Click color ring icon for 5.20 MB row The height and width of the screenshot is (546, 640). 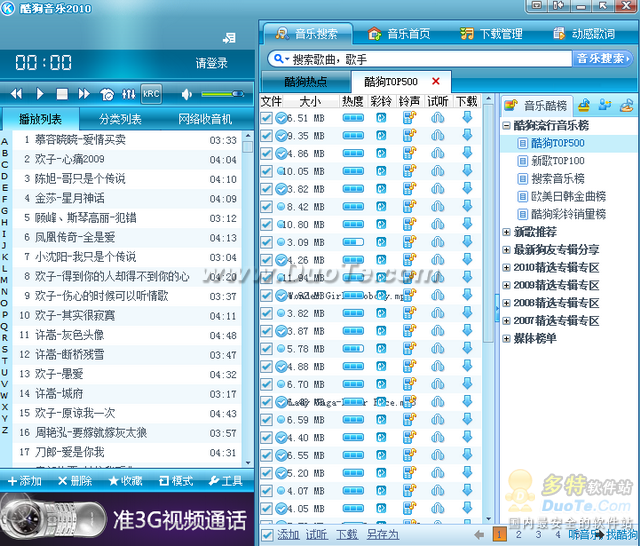(381, 473)
